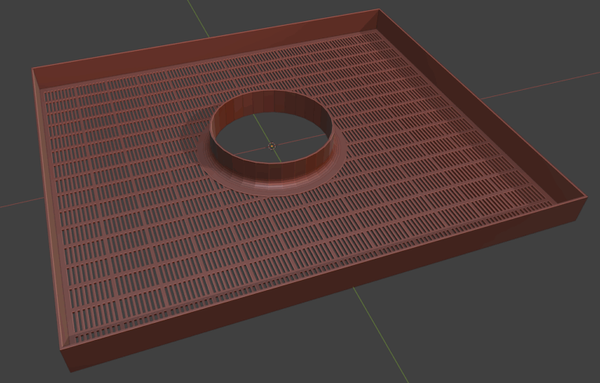Select the front-left bottom corner of tray

[x=70, y=370]
